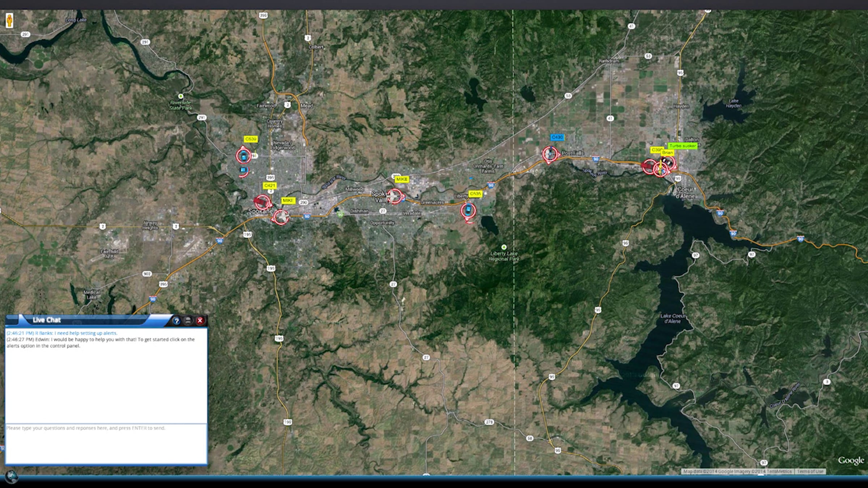Select the airplane marker near Spokane Valley
Image resolution: width=868 pixels, height=488 pixels.
394,196
